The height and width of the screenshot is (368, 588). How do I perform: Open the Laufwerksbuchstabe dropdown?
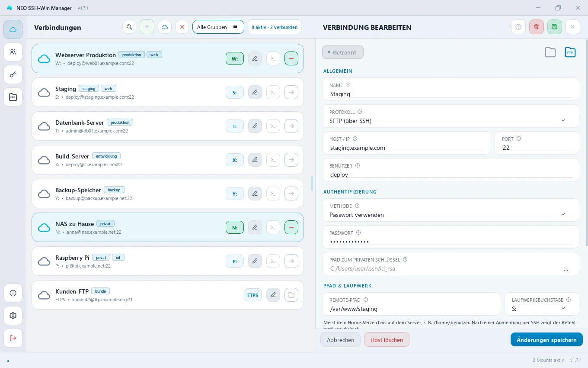(x=542, y=308)
